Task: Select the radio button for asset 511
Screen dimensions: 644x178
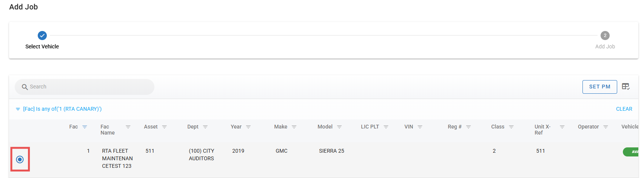Action: (x=20, y=159)
